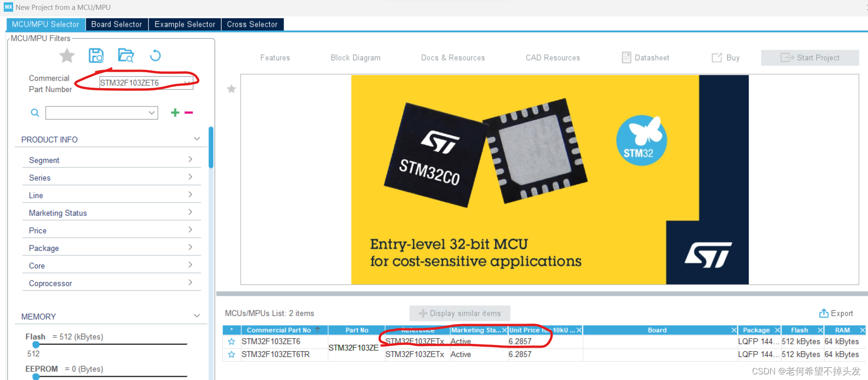Image resolution: width=868 pixels, height=380 pixels.
Task: Star the STM32F103ZET6 row
Action: pos(232,342)
